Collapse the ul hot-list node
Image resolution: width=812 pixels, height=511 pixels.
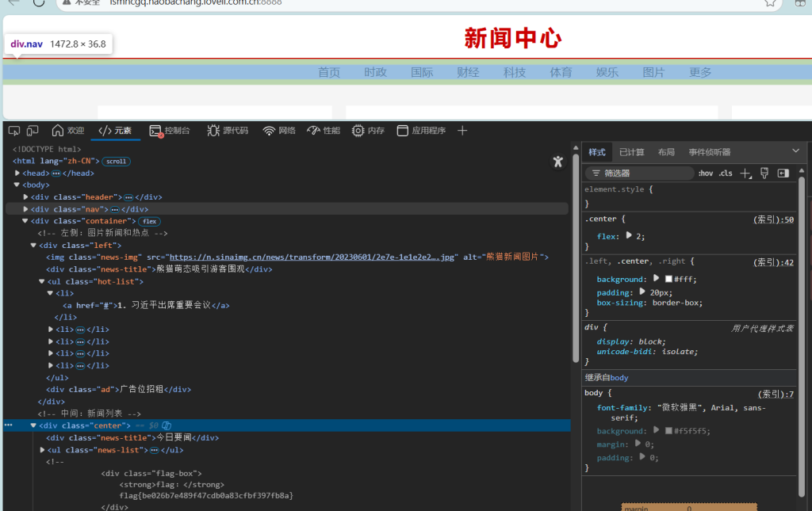42,281
